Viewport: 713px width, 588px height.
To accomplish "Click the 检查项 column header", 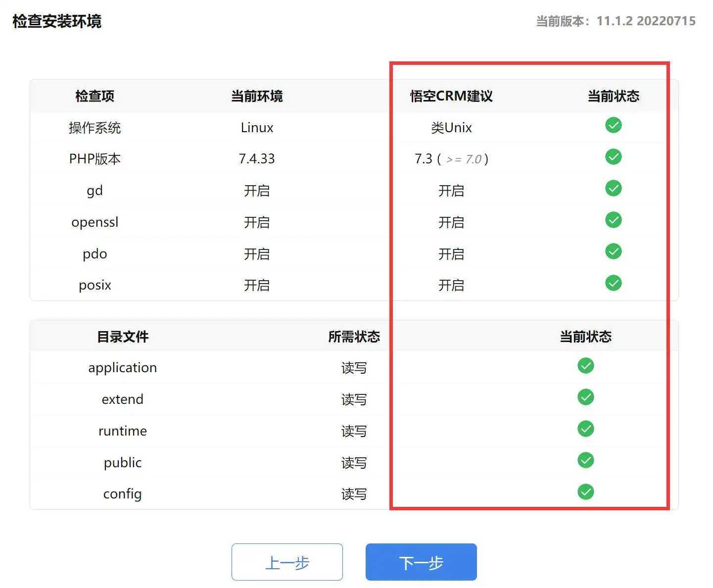I will coord(95,96).
